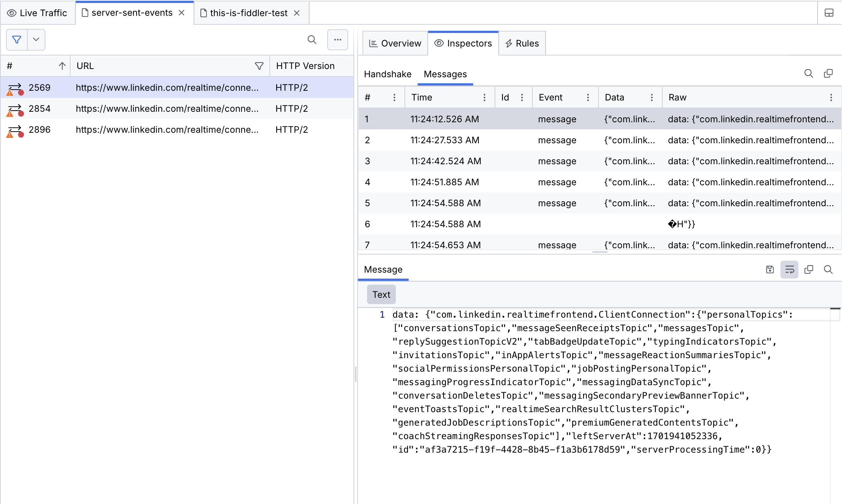The width and height of the screenshot is (842, 504).
Task: Open the Data column options menu
Action: tap(652, 97)
